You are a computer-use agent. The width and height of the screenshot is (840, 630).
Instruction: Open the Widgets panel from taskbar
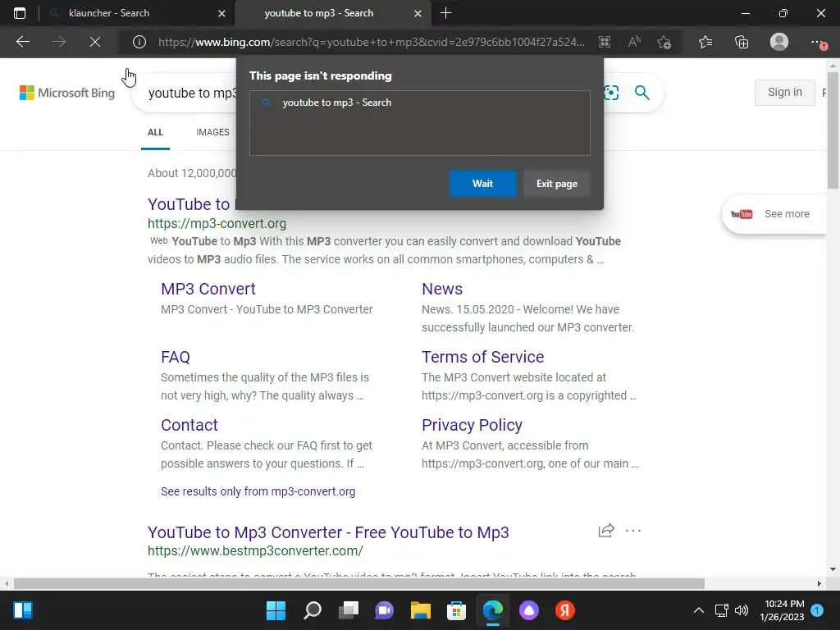click(x=23, y=610)
